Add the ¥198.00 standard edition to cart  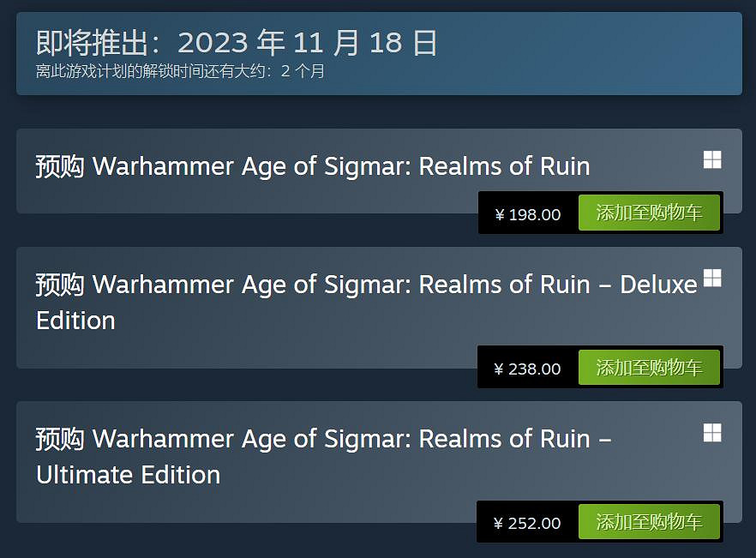[x=649, y=213]
